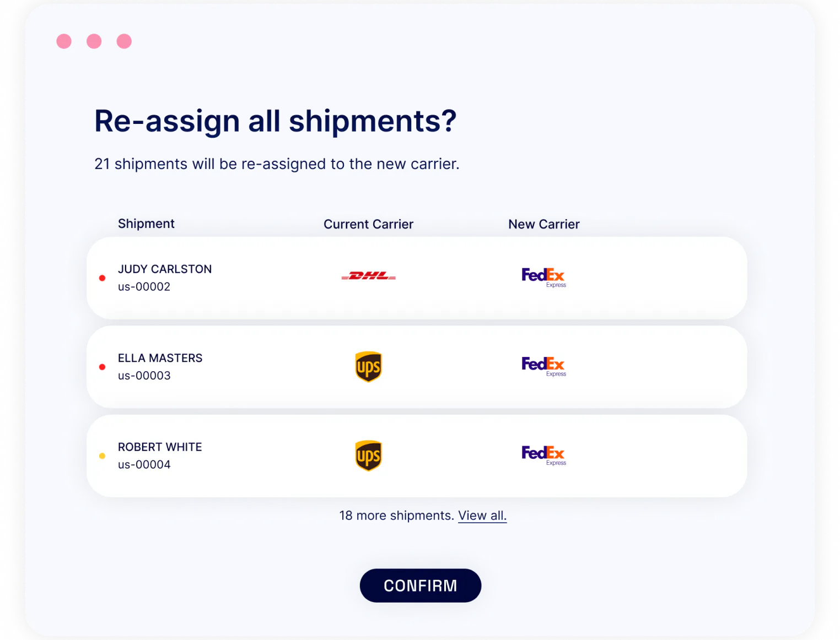
Task: Click the UPS logo for Ella Masters
Action: (x=368, y=367)
